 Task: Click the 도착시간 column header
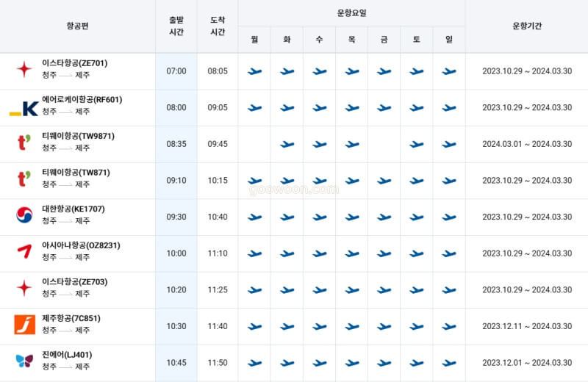click(x=218, y=26)
